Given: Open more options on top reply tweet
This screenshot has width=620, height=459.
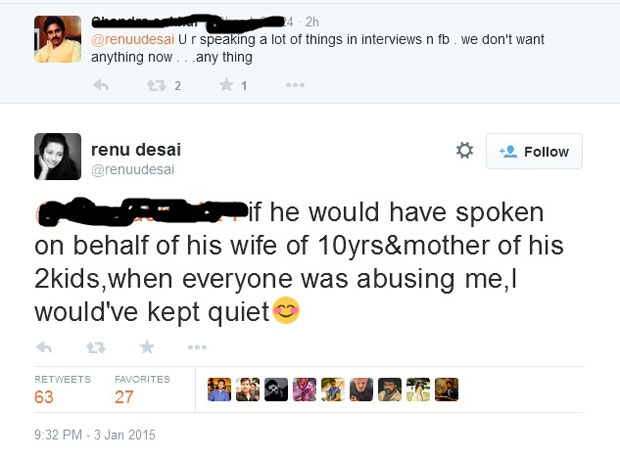Looking at the screenshot, I should click(x=294, y=86).
